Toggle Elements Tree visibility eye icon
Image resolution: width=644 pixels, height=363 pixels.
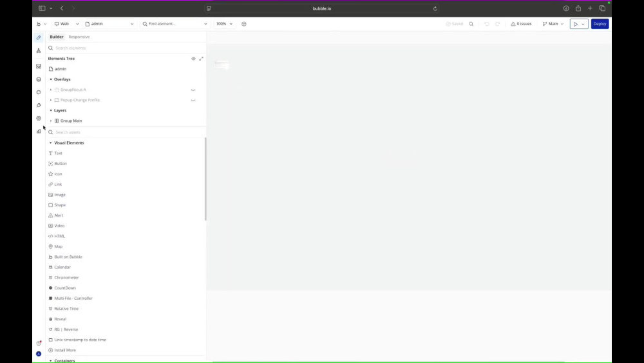(193, 59)
